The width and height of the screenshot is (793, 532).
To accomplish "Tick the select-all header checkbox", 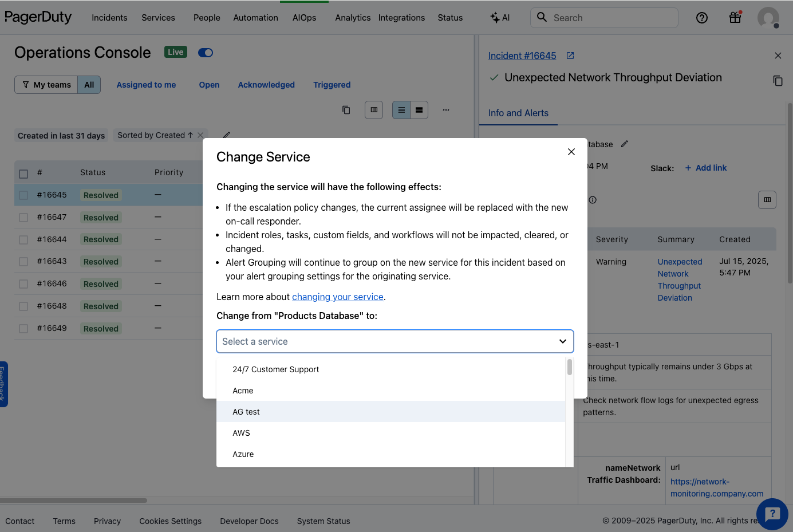I will 23,174.
